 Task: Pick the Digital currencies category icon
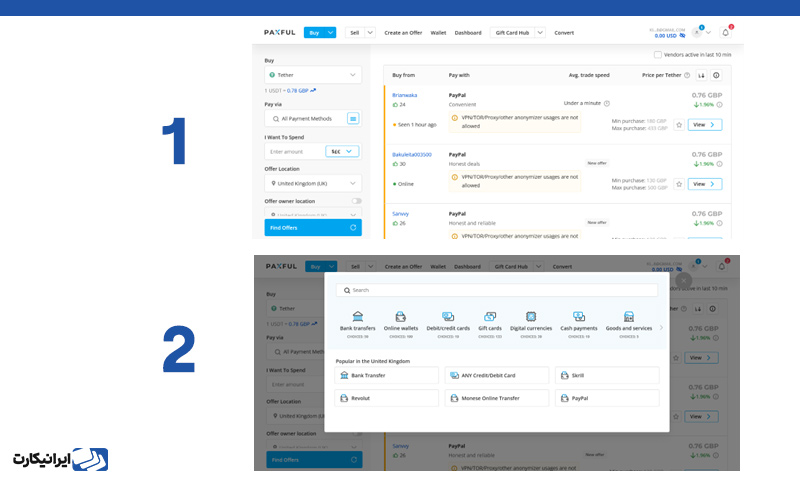point(531,316)
